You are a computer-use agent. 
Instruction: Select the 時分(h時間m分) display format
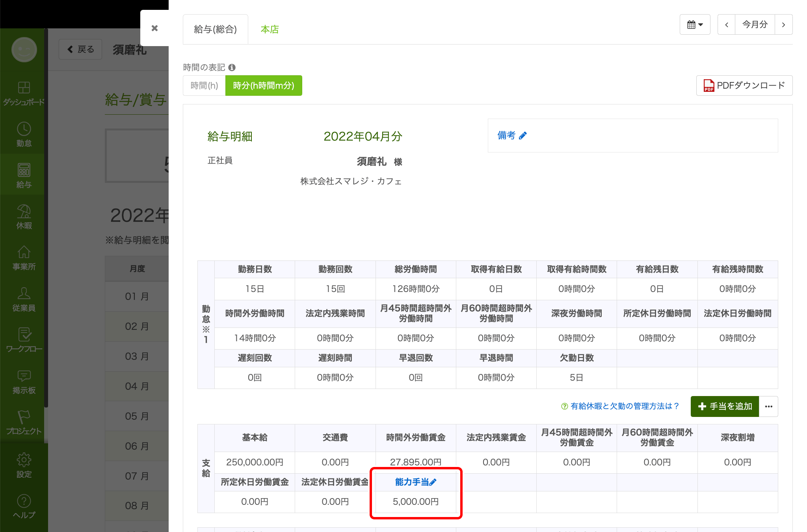(264, 86)
